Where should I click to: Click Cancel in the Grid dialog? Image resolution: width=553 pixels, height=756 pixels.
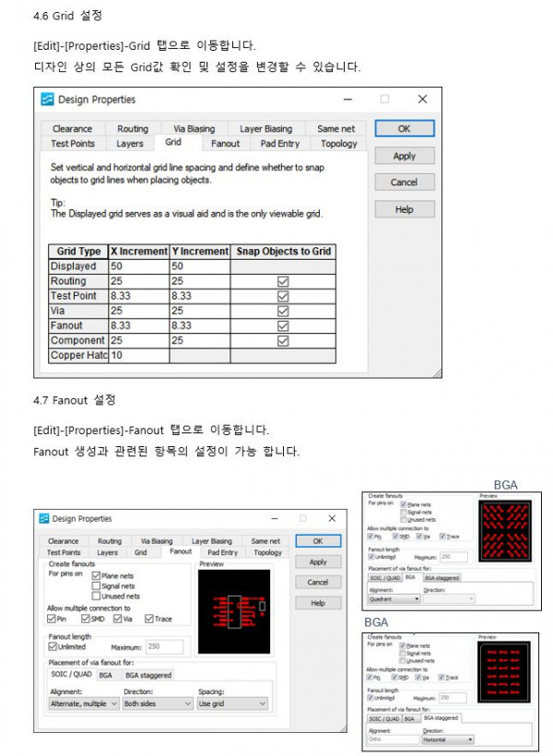click(x=405, y=183)
